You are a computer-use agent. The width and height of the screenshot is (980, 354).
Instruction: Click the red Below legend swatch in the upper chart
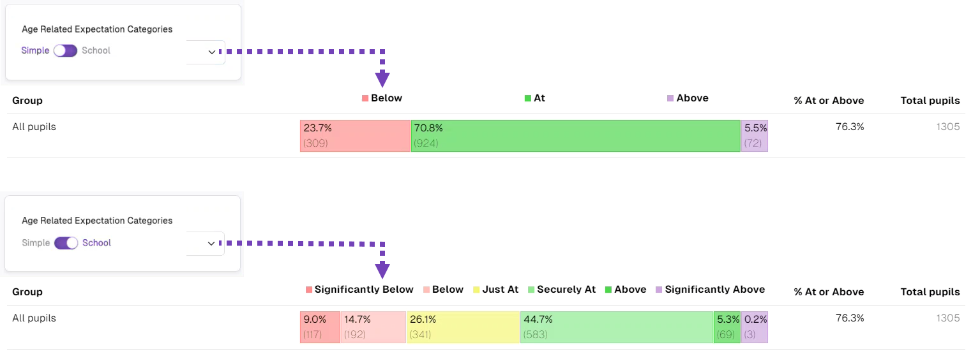tap(365, 99)
